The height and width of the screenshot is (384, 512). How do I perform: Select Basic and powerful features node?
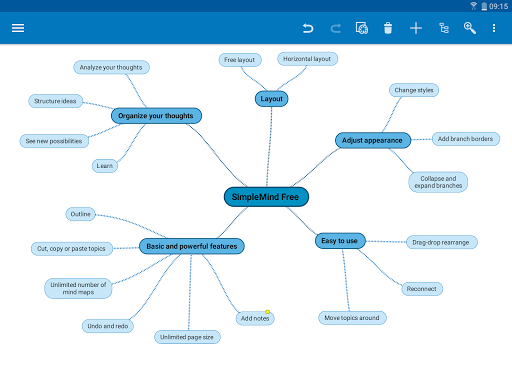[x=192, y=246]
